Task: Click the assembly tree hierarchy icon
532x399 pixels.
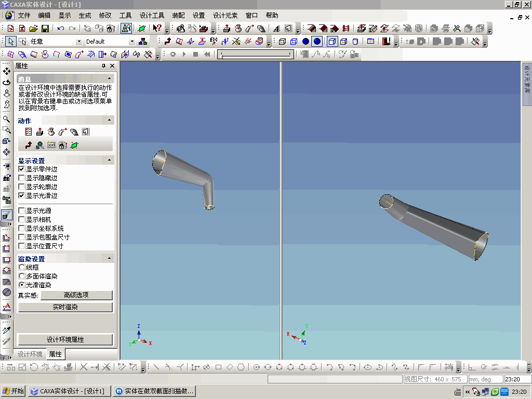Action: tap(143, 42)
